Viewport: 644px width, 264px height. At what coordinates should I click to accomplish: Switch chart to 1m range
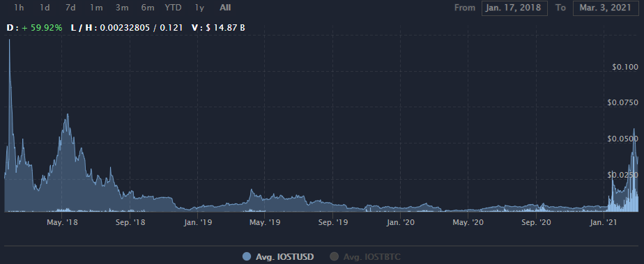coord(96,8)
